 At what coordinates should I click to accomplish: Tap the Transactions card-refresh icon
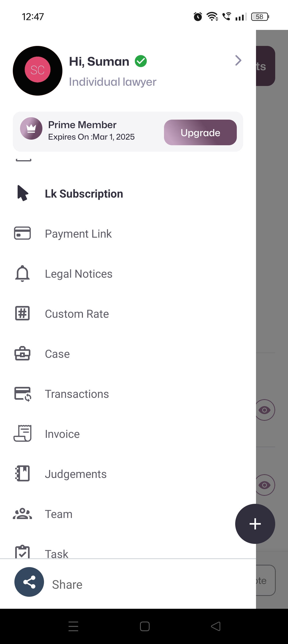(x=23, y=394)
